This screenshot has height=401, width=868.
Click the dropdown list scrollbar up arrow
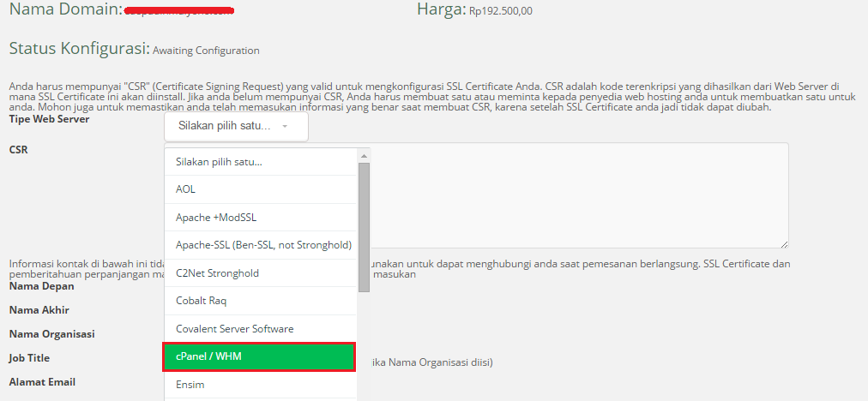click(x=364, y=155)
